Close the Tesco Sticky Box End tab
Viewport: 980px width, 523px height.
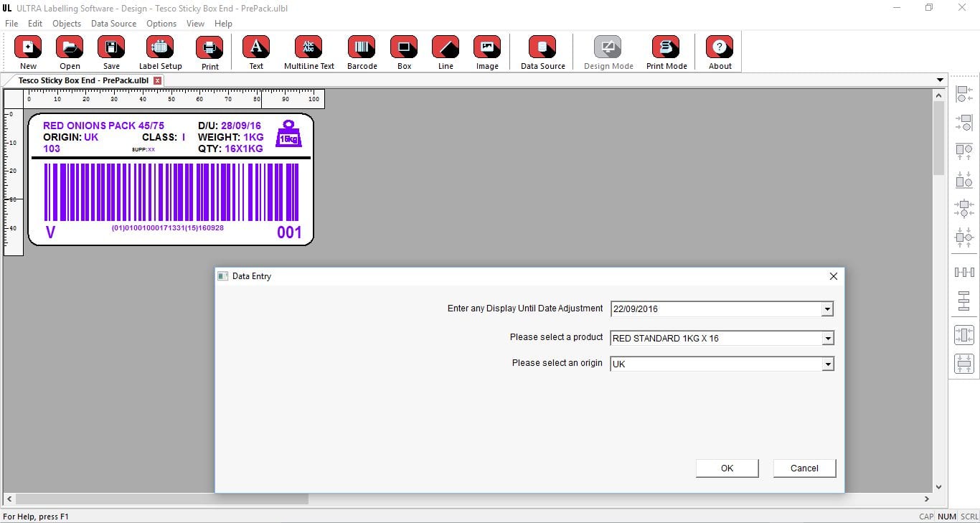158,80
